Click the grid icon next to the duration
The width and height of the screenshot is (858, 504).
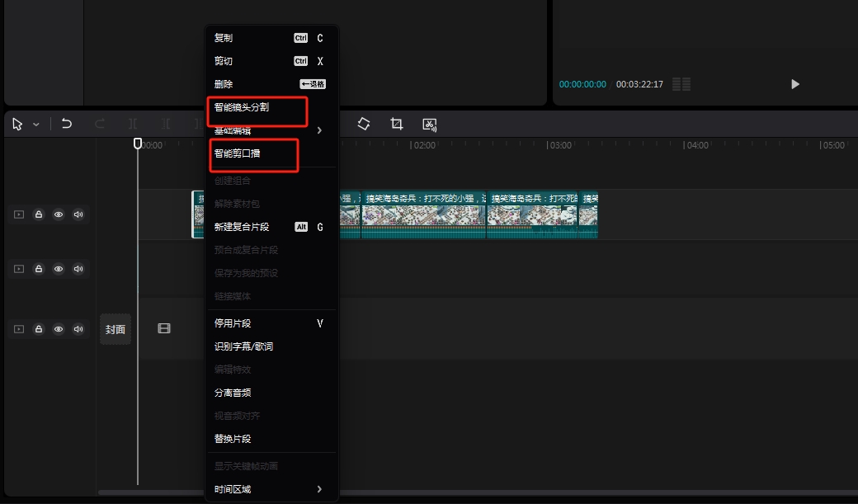pyautogui.click(x=681, y=84)
